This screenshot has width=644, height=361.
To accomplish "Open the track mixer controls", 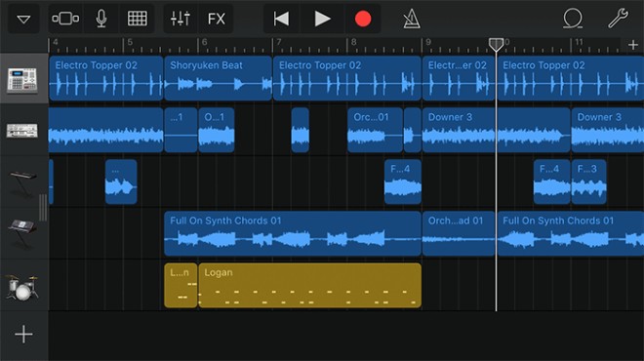I will [181, 19].
